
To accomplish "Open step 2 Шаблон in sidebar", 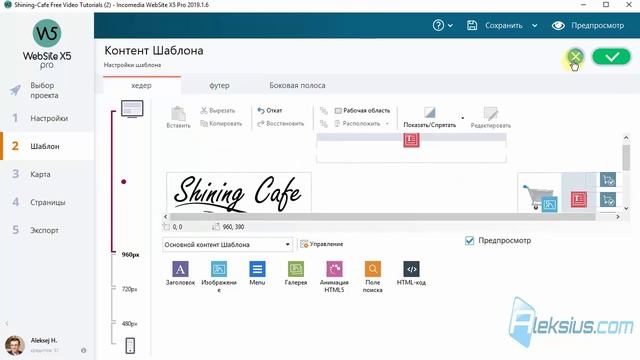I will 47,146.
